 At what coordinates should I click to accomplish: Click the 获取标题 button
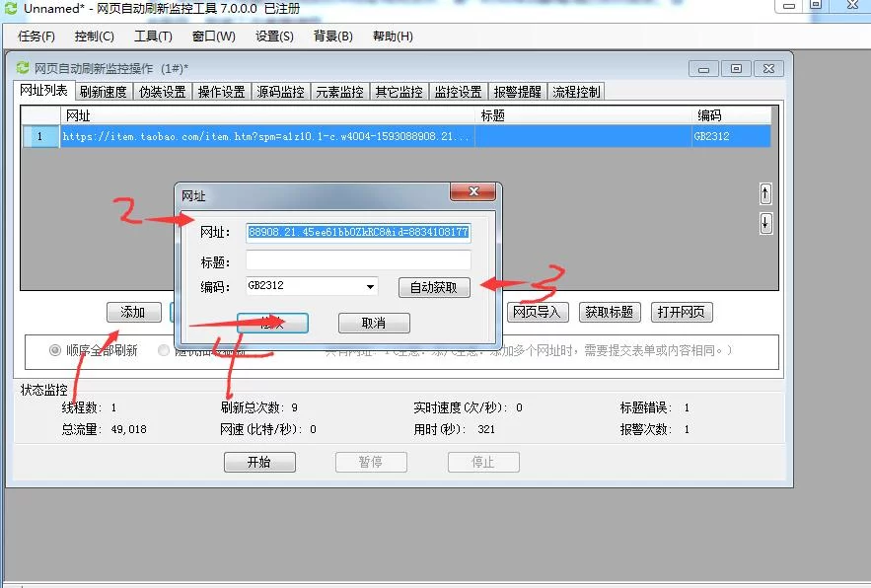(x=610, y=313)
